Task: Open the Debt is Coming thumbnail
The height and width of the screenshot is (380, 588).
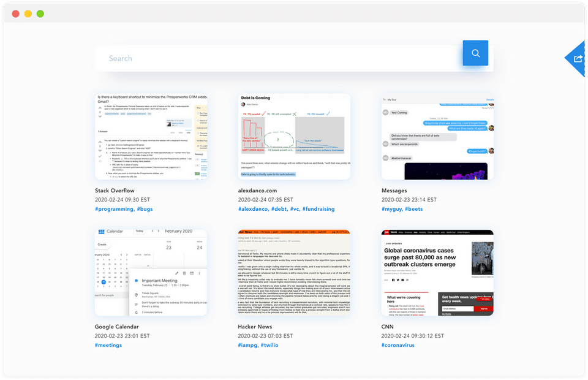Action: [x=294, y=137]
